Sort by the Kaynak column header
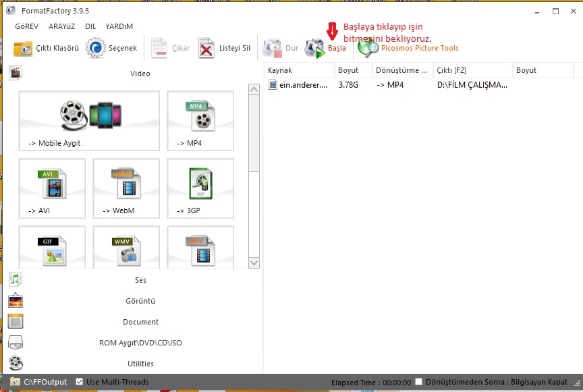 (x=300, y=70)
